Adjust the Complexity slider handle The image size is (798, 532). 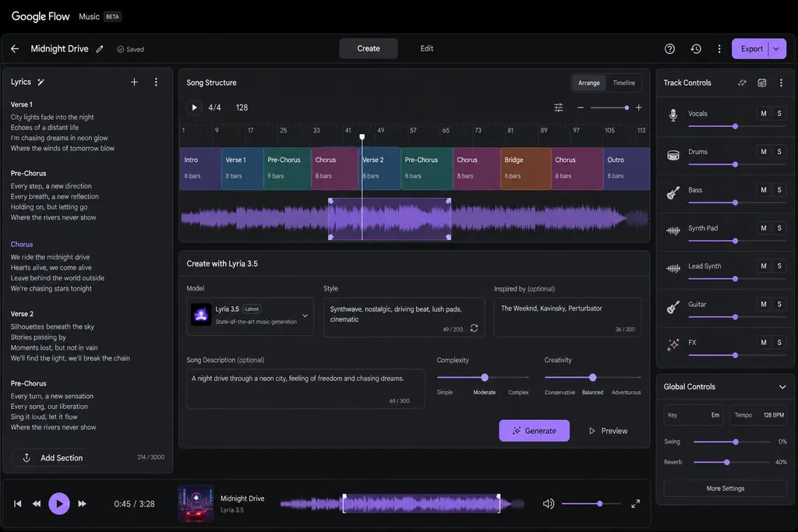point(485,377)
